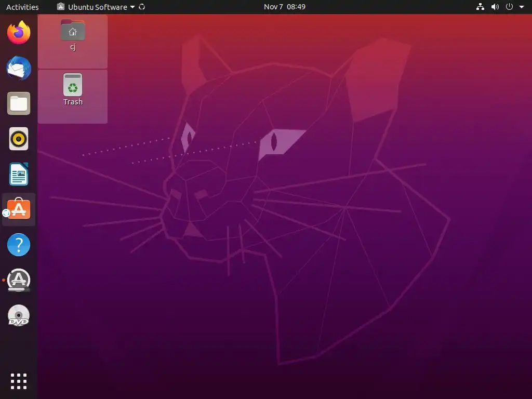Click the power icon in top bar
The image size is (532, 399).
(x=509, y=7)
